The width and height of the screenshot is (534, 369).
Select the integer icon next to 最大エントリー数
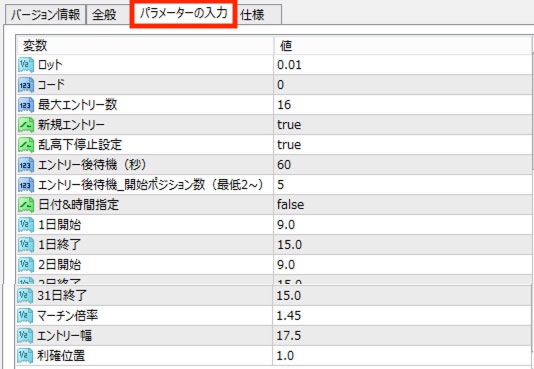pos(26,105)
